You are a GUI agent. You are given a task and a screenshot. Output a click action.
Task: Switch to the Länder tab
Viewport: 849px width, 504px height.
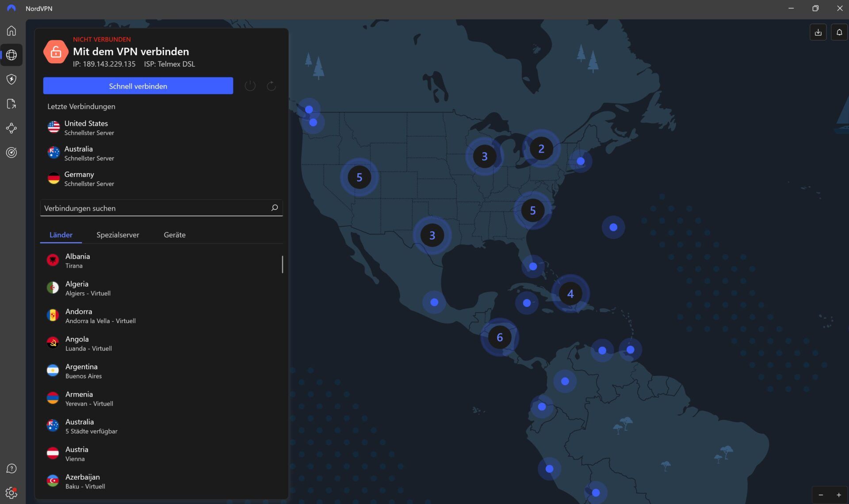tap(61, 235)
